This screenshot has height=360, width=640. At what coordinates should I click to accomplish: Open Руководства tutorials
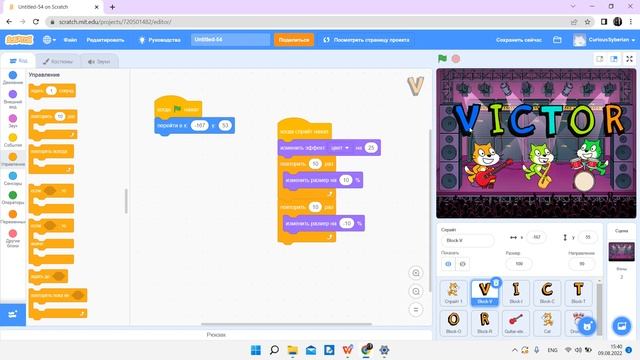click(x=160, y=40)
